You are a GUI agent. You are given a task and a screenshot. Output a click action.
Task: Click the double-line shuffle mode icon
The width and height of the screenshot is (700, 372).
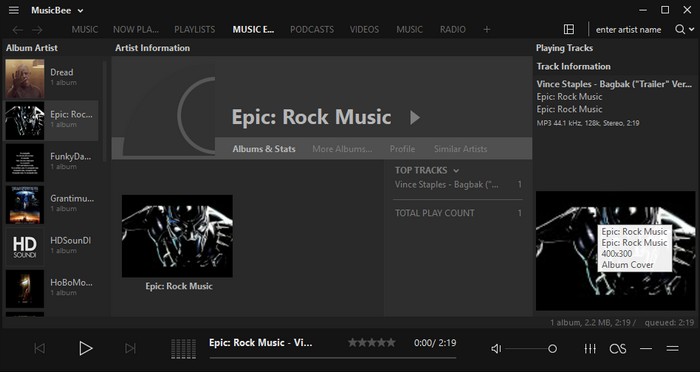coord(672,349)
